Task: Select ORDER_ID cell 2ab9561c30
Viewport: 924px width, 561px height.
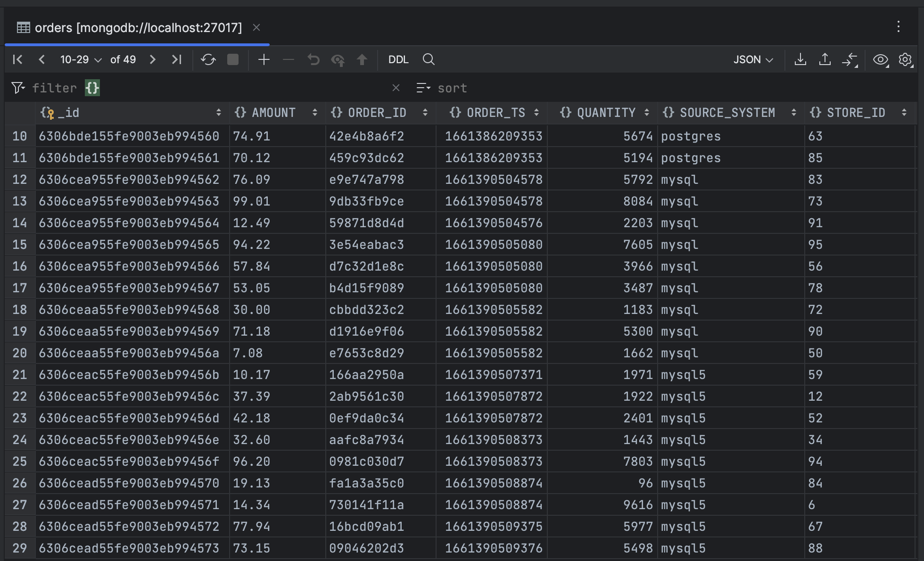Action: click(x=381, y=396)
